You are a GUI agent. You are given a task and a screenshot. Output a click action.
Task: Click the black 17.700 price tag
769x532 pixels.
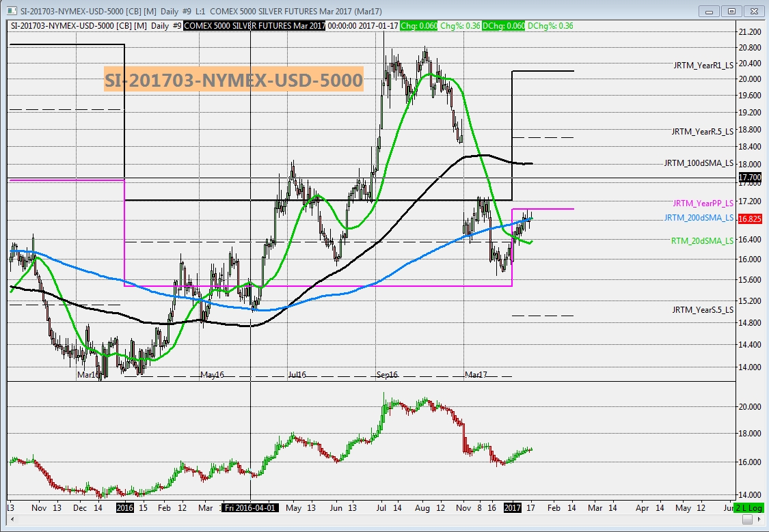click(749, 178)
